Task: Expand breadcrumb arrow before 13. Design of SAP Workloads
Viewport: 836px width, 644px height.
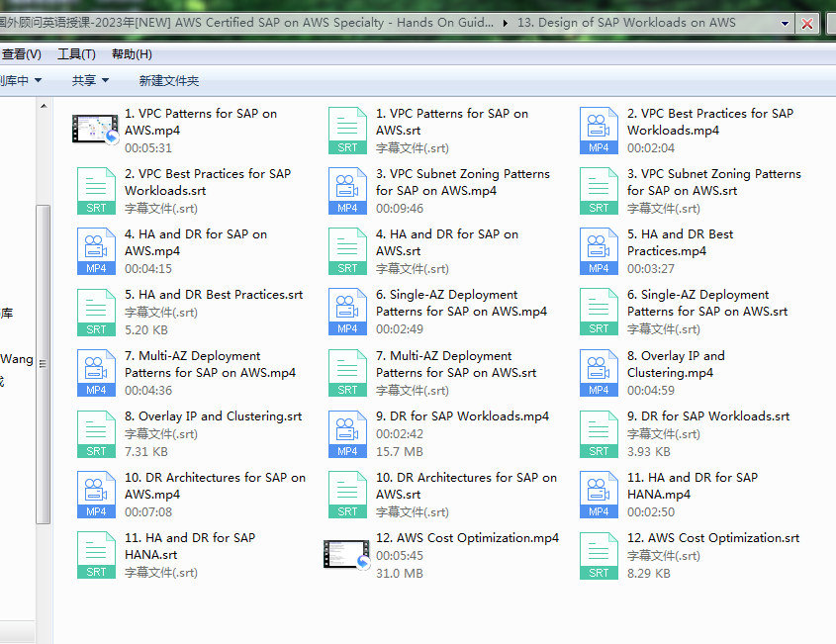Action: coord(505,23)
